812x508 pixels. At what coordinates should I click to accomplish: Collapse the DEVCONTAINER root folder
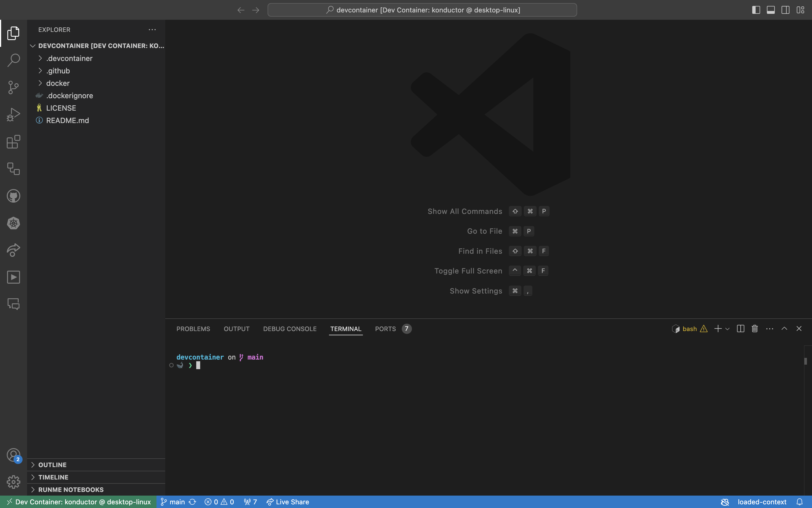click(96, 46)
